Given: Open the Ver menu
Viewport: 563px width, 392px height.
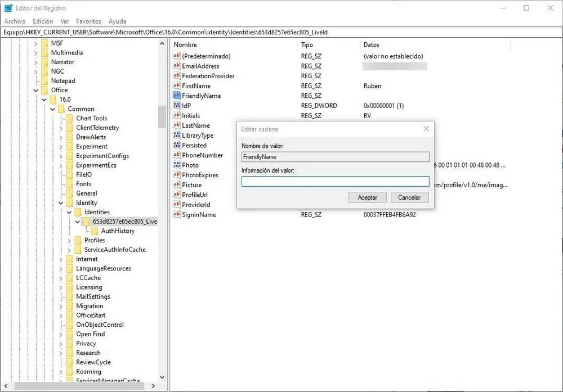Looking at the screenshot, I should 65,21.
